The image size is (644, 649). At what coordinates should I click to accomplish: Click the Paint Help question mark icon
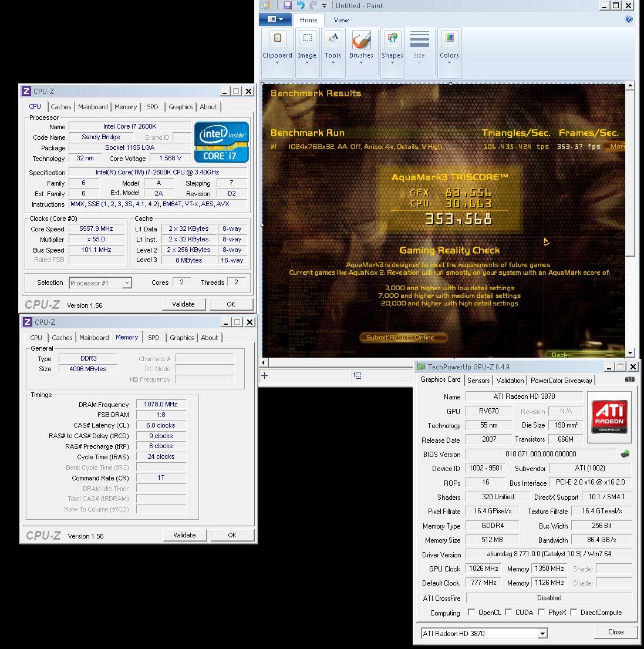tap(629, 19)
